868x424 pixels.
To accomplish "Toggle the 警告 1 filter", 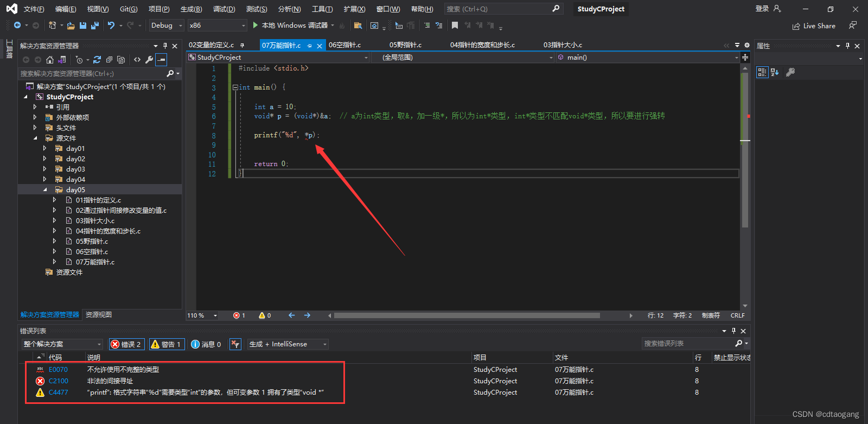I will coord(166,344).
